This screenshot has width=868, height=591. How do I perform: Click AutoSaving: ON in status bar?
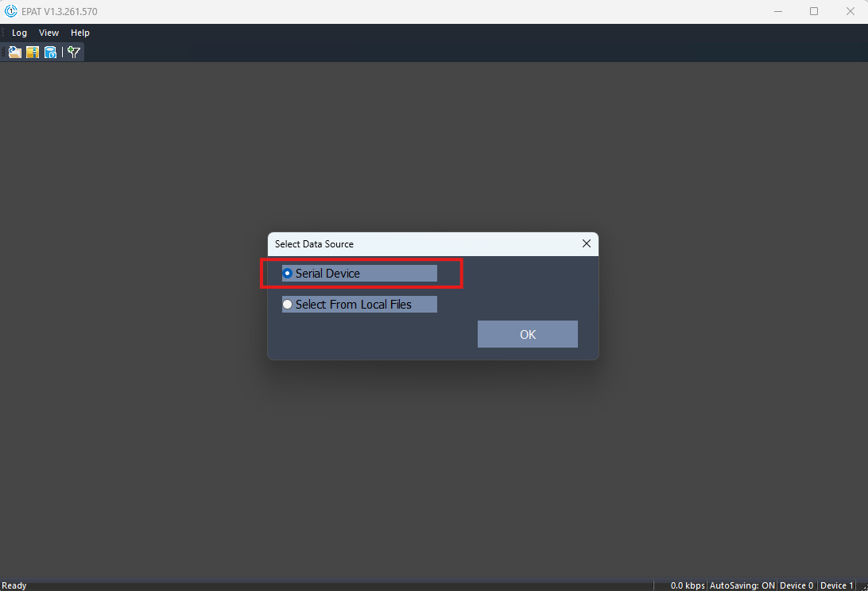click(x=742, y=585)
